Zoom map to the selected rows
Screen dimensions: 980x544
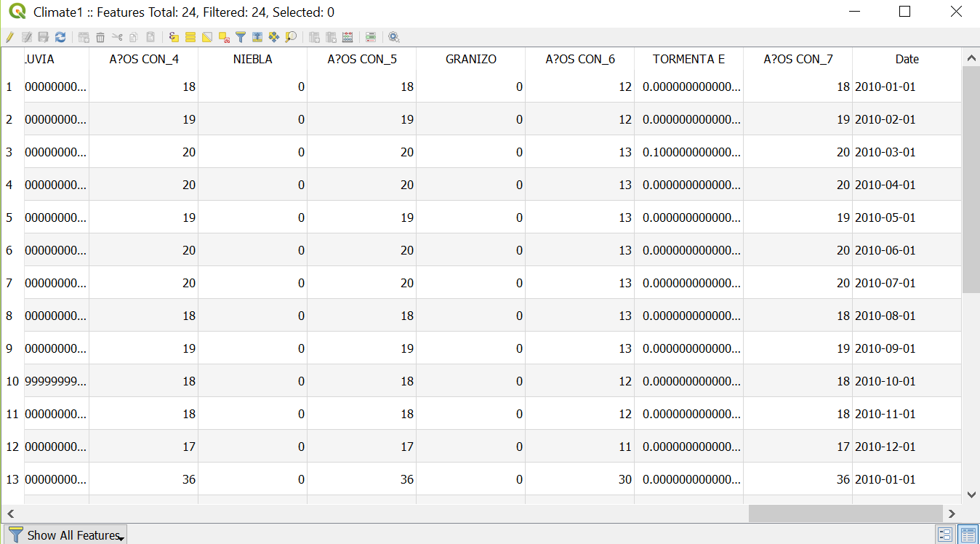coord(291,37)
